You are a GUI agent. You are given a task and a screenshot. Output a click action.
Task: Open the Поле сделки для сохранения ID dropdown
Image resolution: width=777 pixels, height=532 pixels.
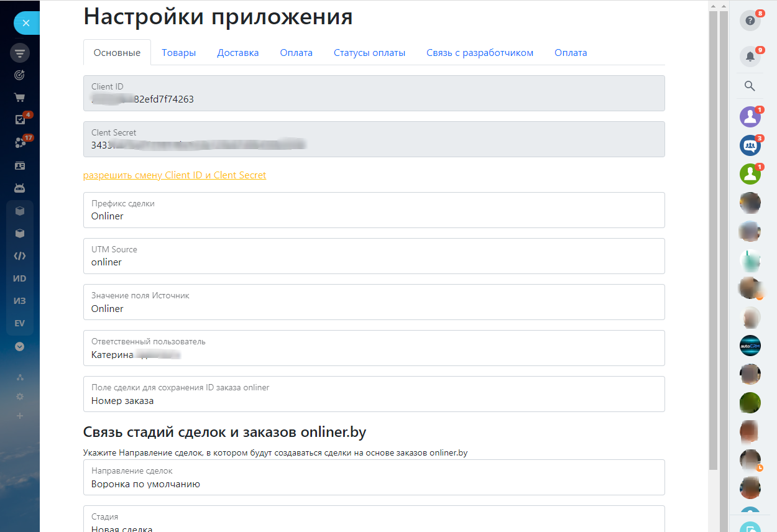tap(374, 394)
